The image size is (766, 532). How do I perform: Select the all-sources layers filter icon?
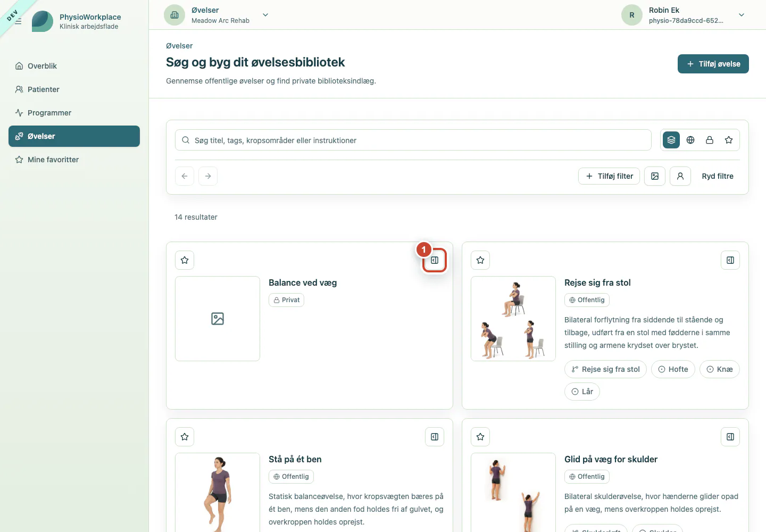click(671, 140)
